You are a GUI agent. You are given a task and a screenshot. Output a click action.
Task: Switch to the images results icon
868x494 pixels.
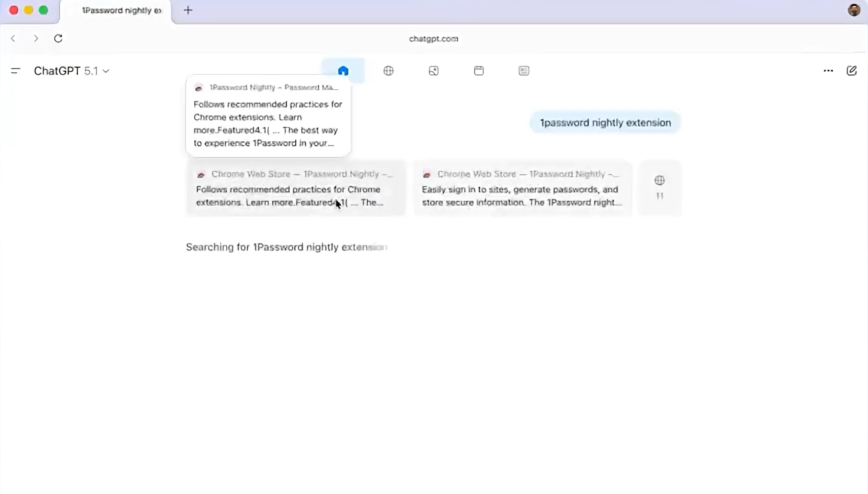(433, 71)
